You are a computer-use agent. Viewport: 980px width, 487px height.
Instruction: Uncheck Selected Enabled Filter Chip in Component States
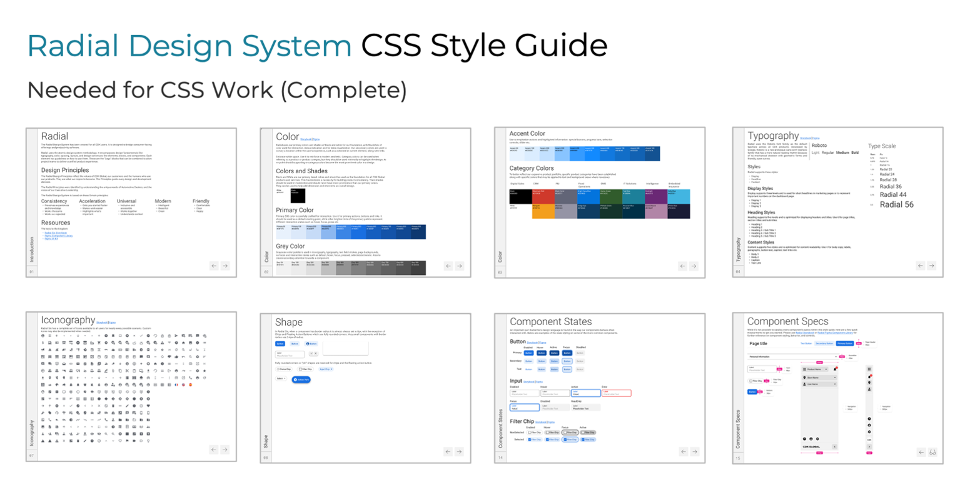point(529,439)
